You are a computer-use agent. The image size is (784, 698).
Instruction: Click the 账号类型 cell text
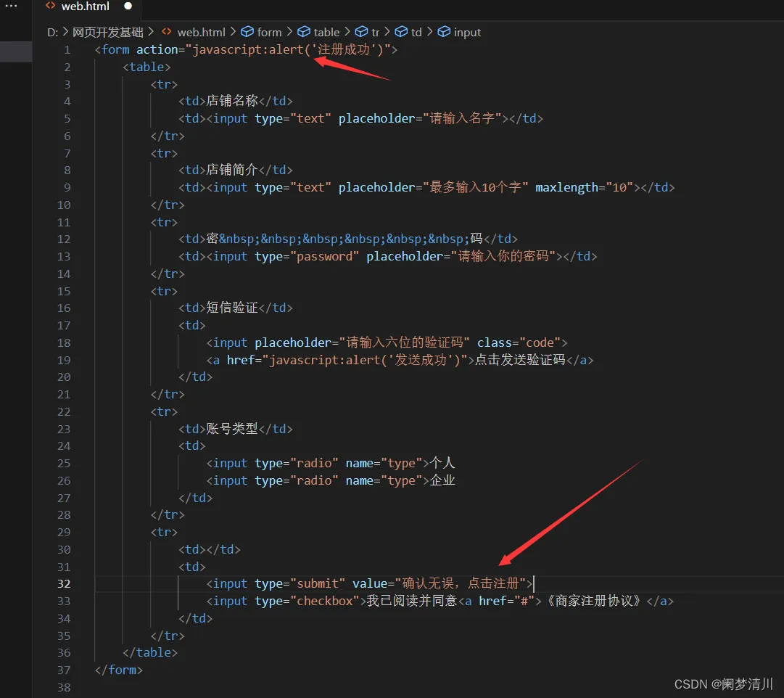232,430
